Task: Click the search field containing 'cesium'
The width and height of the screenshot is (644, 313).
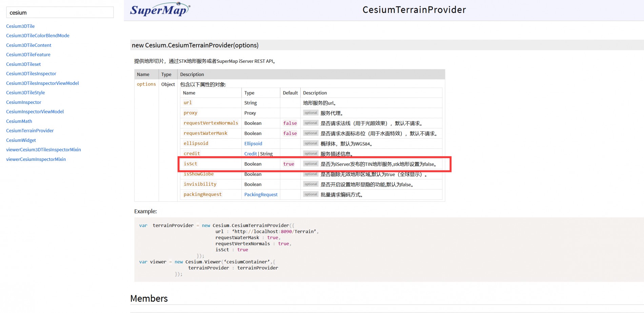Action: pos(60,13)
